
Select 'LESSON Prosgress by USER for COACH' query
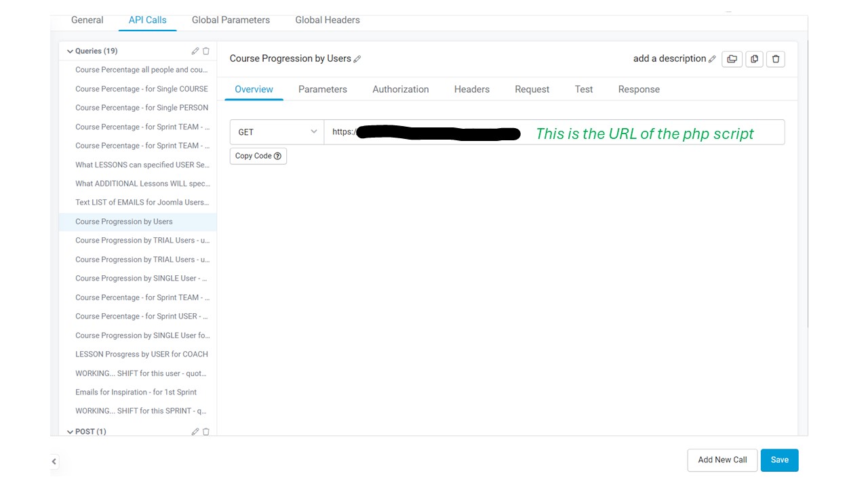(142, 354)
